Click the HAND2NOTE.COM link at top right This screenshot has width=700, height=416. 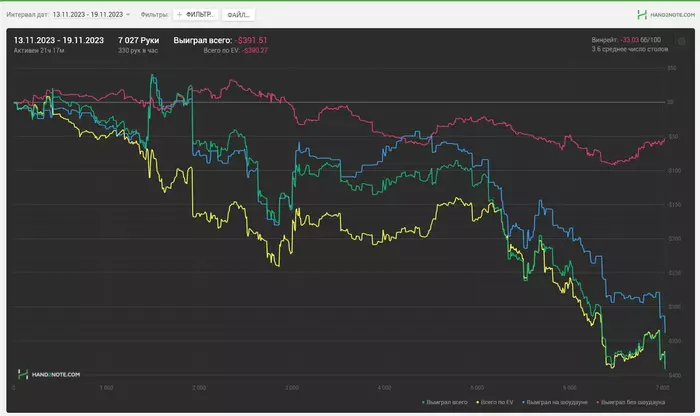pyautogui.click(x=672, y=15)
